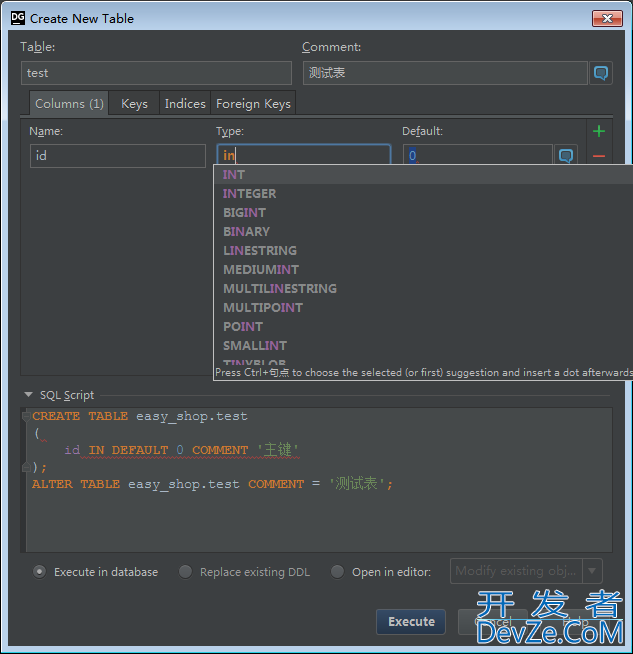Click CREATE TABLE line in SQL script
Image resolution: width=633 pixels, height=654 pixels.
[x=140, y=416]
